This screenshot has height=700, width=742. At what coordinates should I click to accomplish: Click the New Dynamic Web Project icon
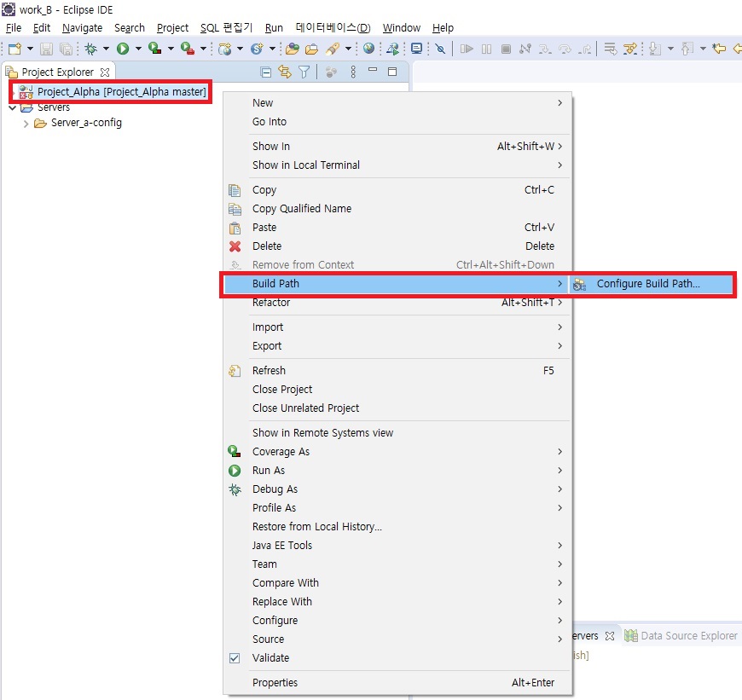(x=225, y=49)
